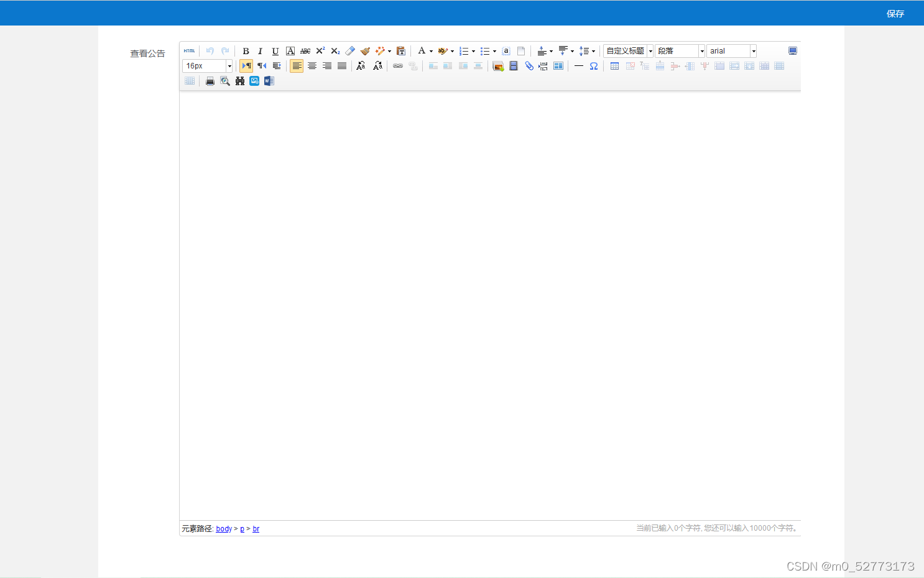Toggle superscript formatting
Viewport: 924px width, 578px height.
320,51
